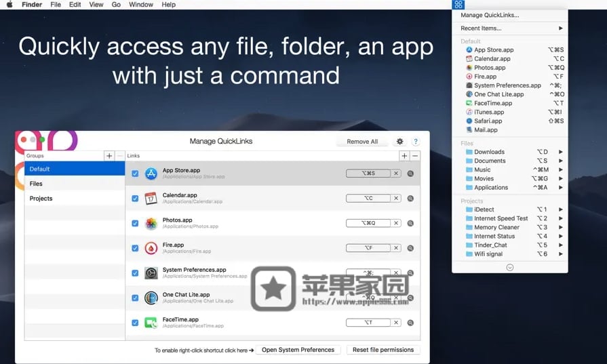Viewport: 607px width, 364px height.
Task: Open the Window menu in menu bar
Action: [x=141, y=5]
